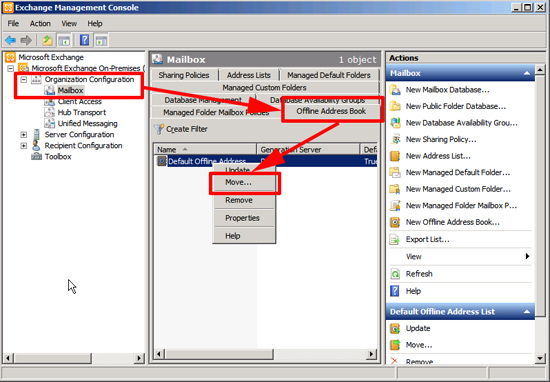Viewport: 550px width, 382px height.
Task: Click Export List... action
Action: 428,240
